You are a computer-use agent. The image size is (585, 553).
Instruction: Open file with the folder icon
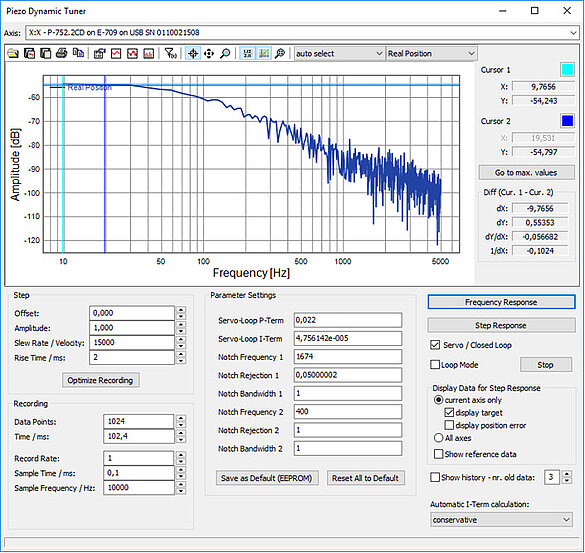click(13, 53)
